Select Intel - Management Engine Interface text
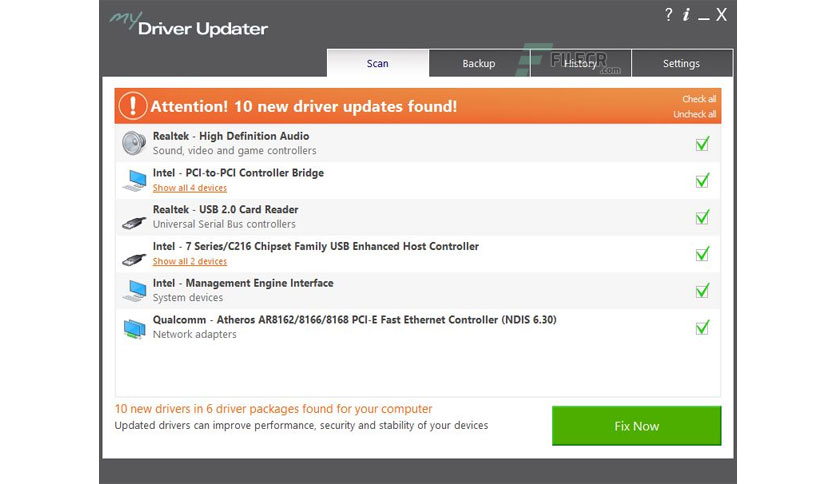The image size is (836, 484). pyautogui.click(x=243, y=283)
